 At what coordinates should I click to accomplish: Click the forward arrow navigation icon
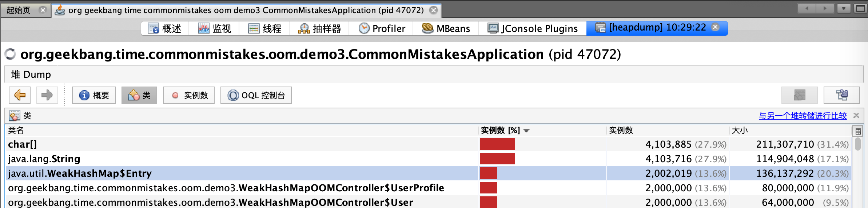[47, 95]
